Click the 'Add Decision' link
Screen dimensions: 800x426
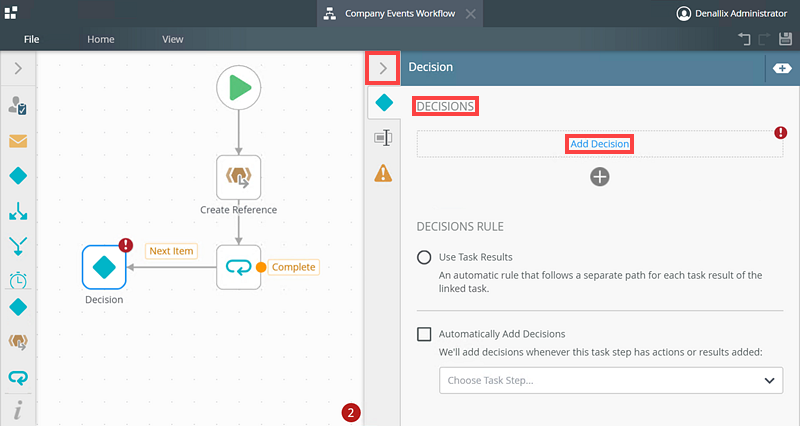pyautogui.click(x=599, y=144)
